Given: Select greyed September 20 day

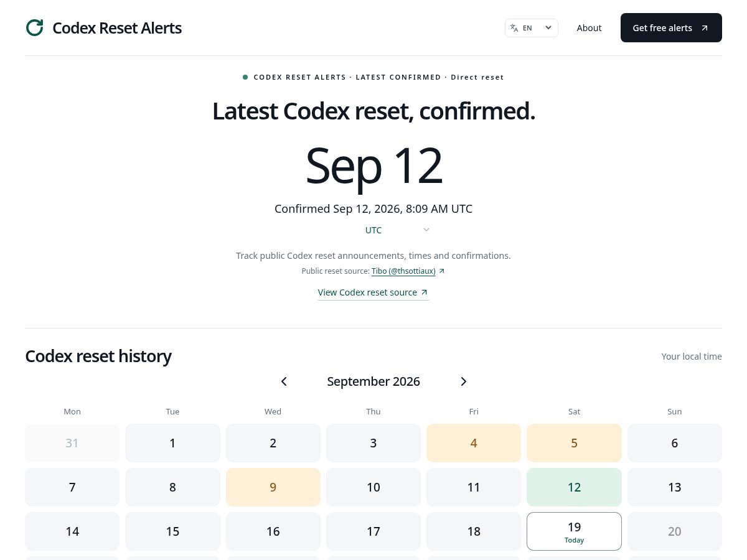Looking at the screenshot, I should (x=675, y=531).
